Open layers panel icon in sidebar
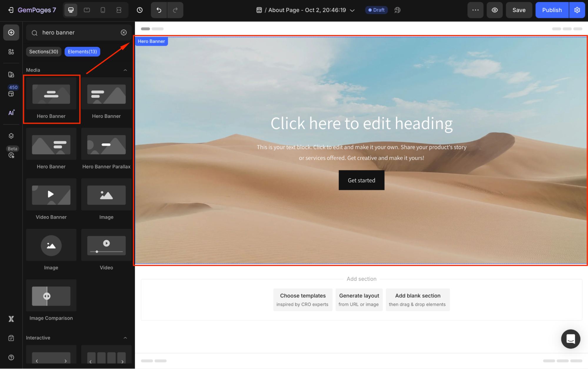 coord(11,136)
